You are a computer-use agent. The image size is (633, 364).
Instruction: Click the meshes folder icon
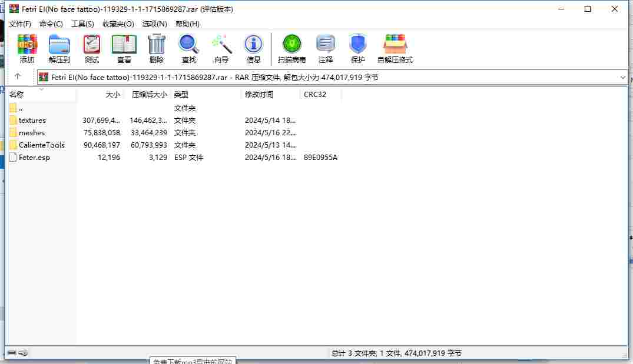point(13,133)
